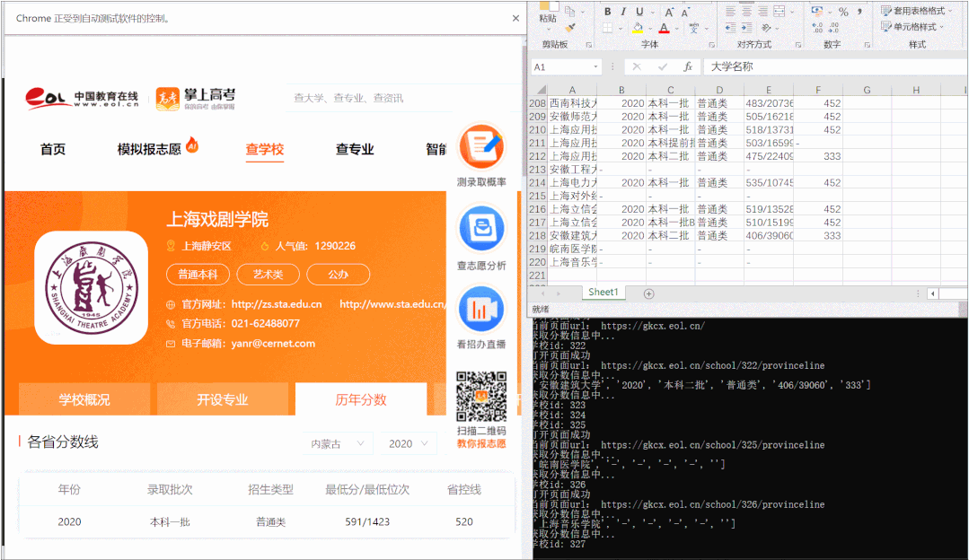Click the 中国教育在线 eol logo
969x560 pixels.
(x=83, y=98)
